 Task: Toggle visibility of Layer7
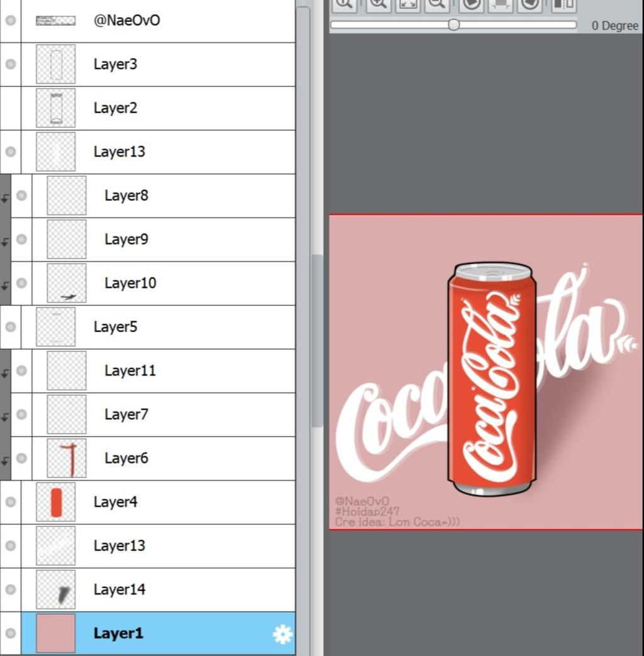[21, 414]
